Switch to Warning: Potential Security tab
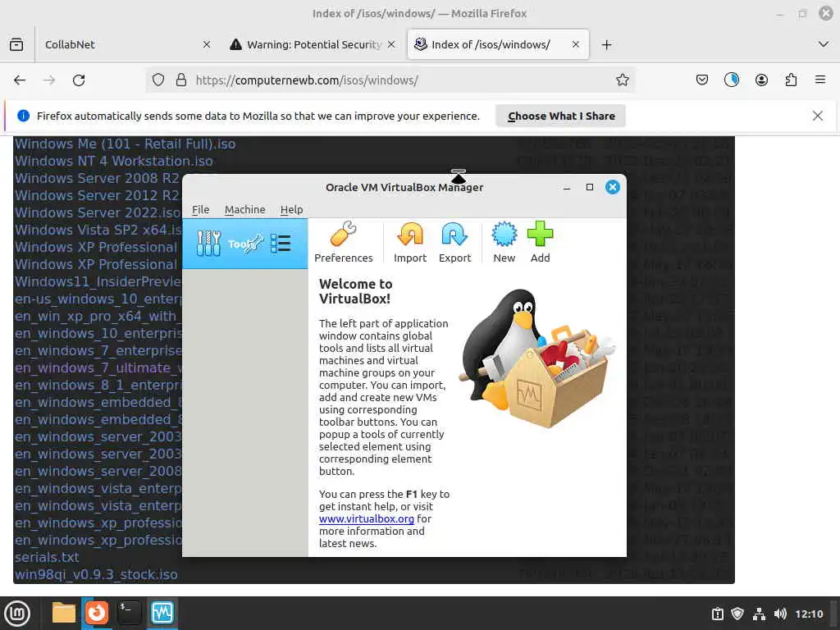 pyautogui.click(x=313, y=44)
